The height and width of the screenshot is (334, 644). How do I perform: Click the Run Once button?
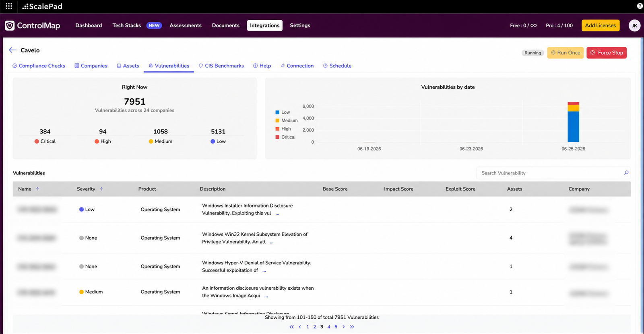(565, 53)
